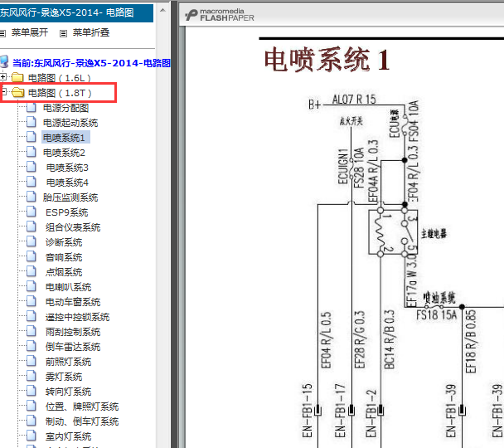
Task: Open 电喷系统3 page
Action: click(x=67, y=168)
